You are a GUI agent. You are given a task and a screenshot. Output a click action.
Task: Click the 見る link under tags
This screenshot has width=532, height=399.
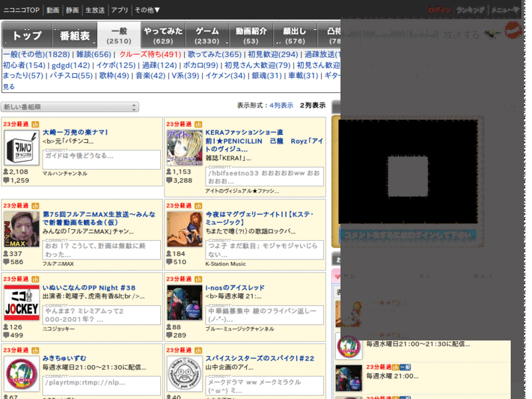tap(9, 87)
